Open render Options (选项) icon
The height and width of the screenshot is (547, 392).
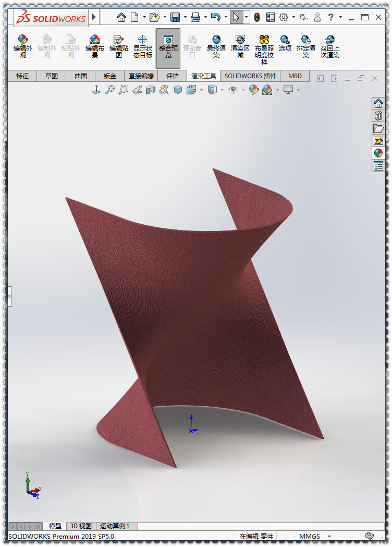point(285,43)
